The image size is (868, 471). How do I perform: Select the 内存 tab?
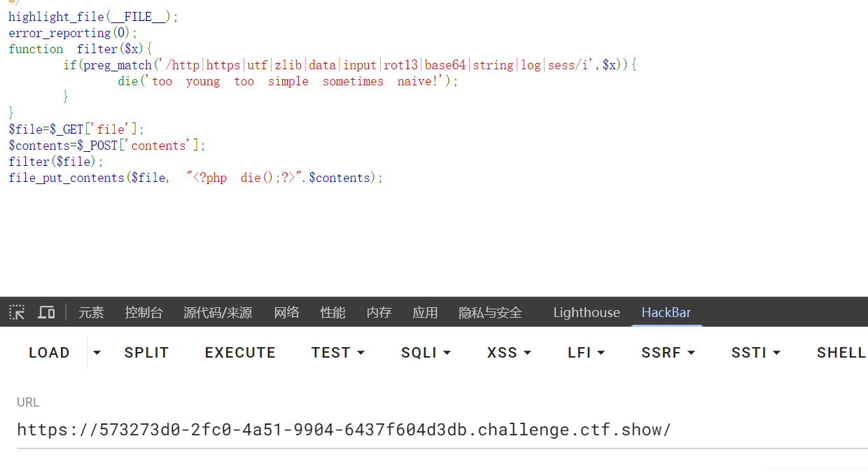pos(379,312)
